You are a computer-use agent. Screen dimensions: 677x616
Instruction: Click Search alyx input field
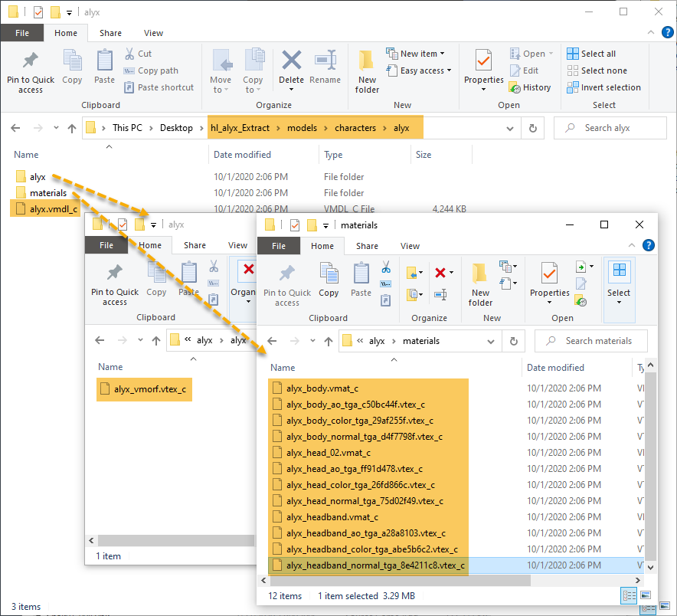tap(610, 128)
